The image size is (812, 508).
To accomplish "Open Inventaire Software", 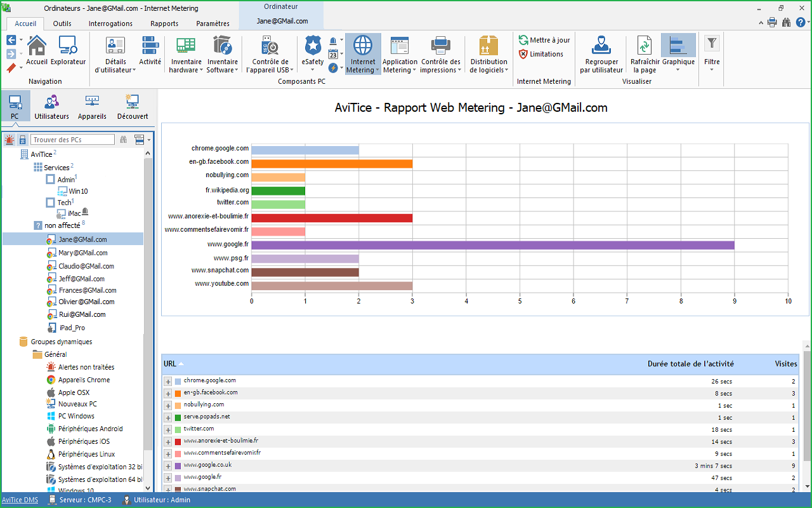I will 222,55.
